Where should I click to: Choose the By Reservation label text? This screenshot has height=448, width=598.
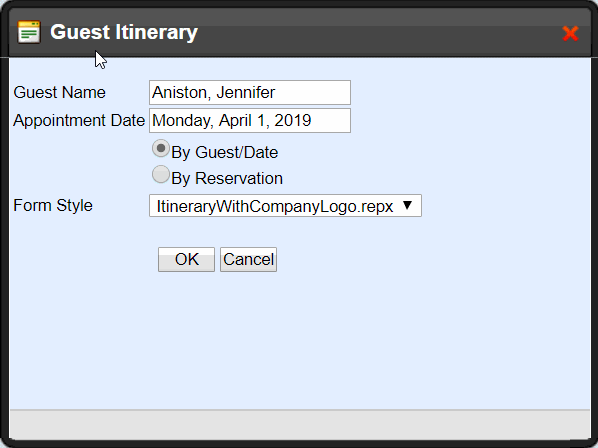click(x=227, y=178)
